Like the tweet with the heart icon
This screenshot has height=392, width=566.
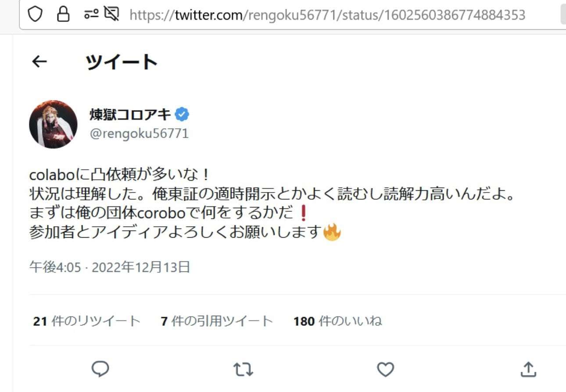tap(386, 369)
